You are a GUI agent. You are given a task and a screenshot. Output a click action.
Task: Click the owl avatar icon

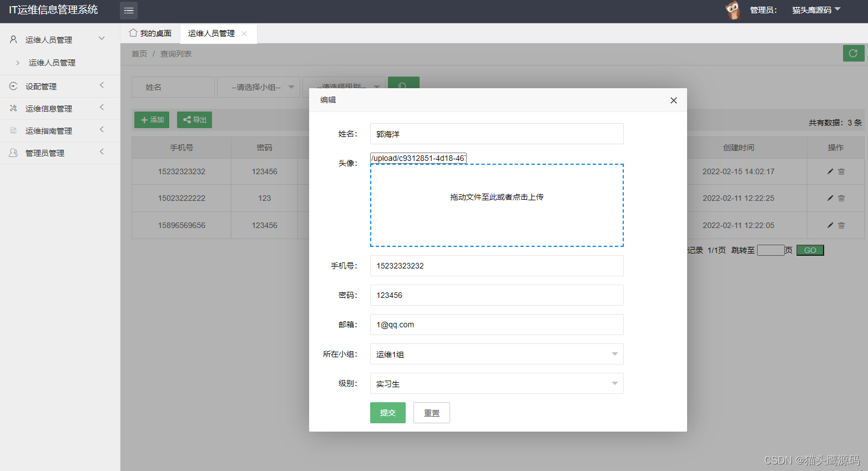tap(733, 11)
